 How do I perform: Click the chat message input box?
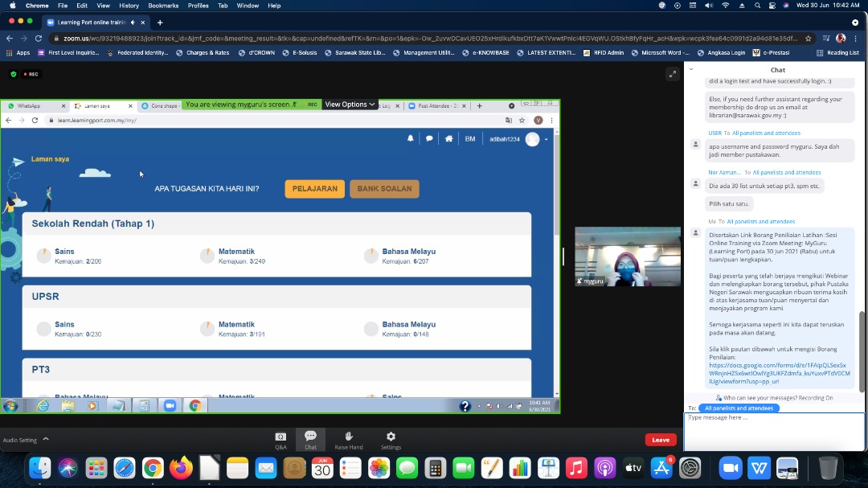774,432
